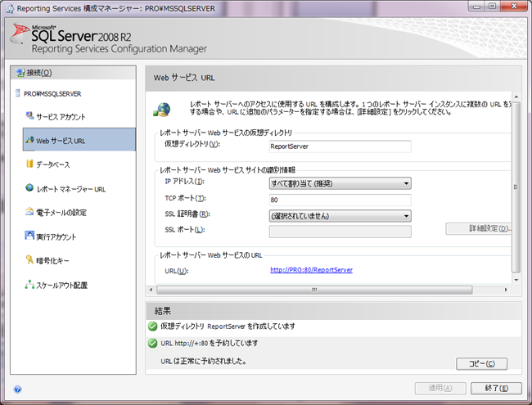
Task: Click the title bar application icon
Action: click(x=10, y=8)
